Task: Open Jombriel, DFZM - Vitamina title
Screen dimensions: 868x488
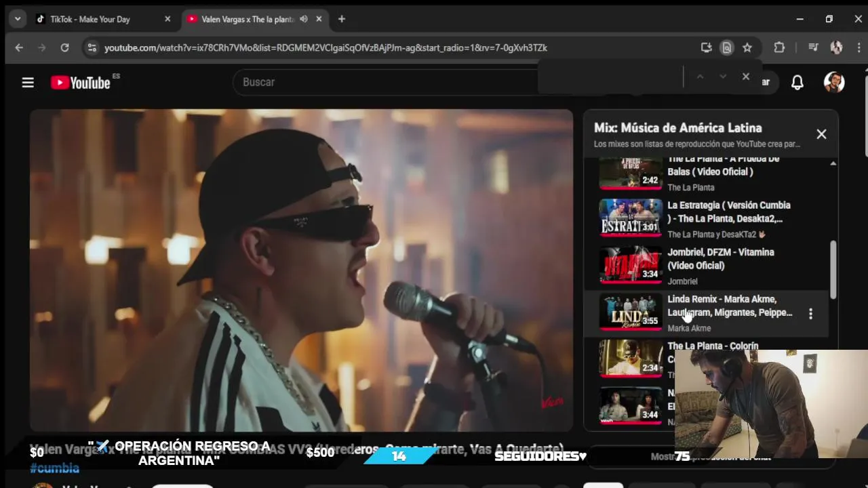Action: 721,258
